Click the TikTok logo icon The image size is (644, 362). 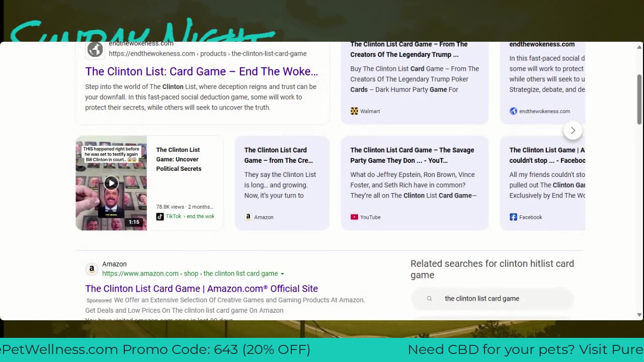(160, 217)
